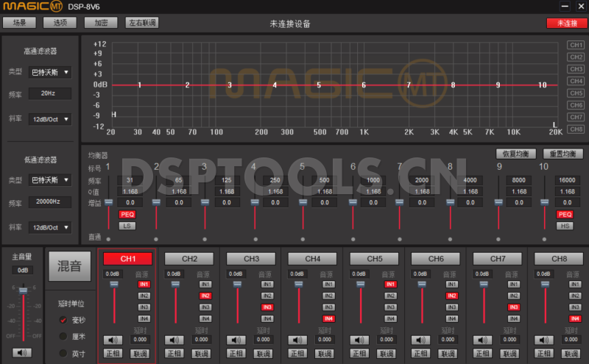Screen dimensions: 589x364
Task: Click high-pass frequency field 20Hz
Action: (50, 93)
